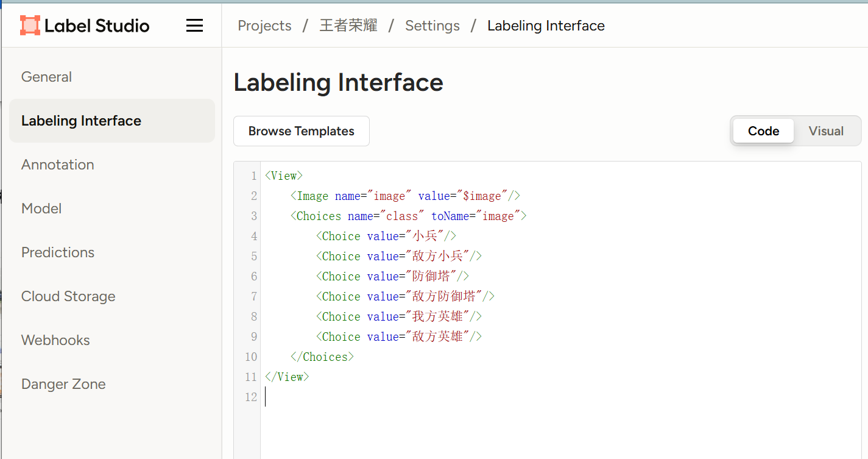Switch to the Code editor view
The height and width of the screenshot is (459, 868).
[763, 131]
